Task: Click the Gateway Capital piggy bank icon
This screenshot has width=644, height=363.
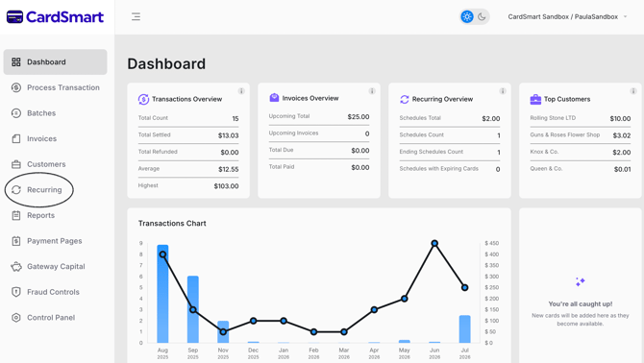Action: pyautogui.click(x=16, y=267)
